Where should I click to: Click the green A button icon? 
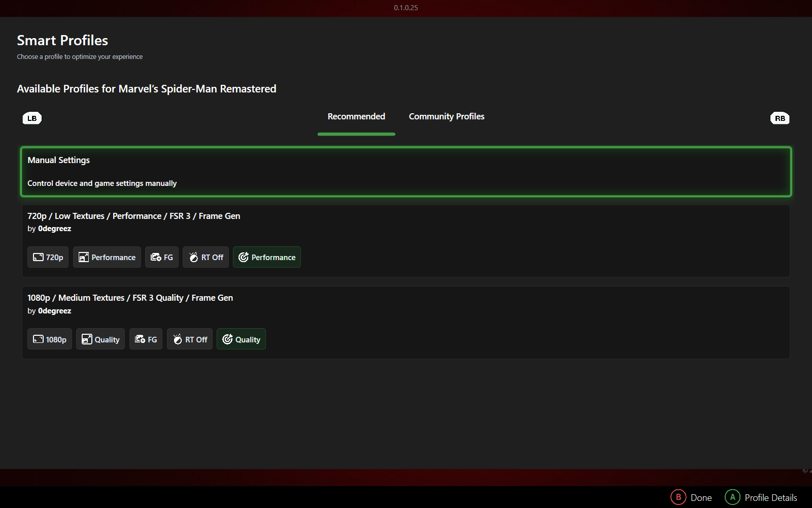[x=733, y=497]
